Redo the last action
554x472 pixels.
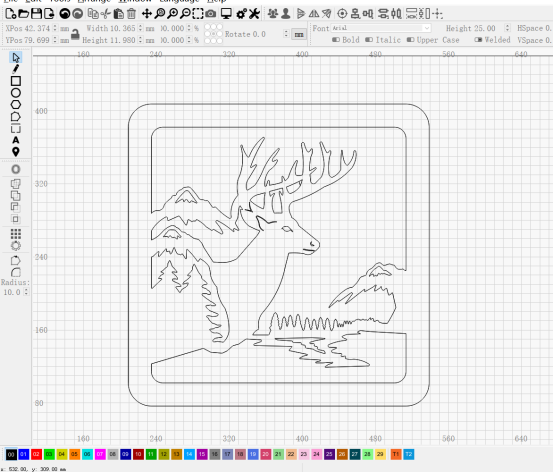(77, 14)
